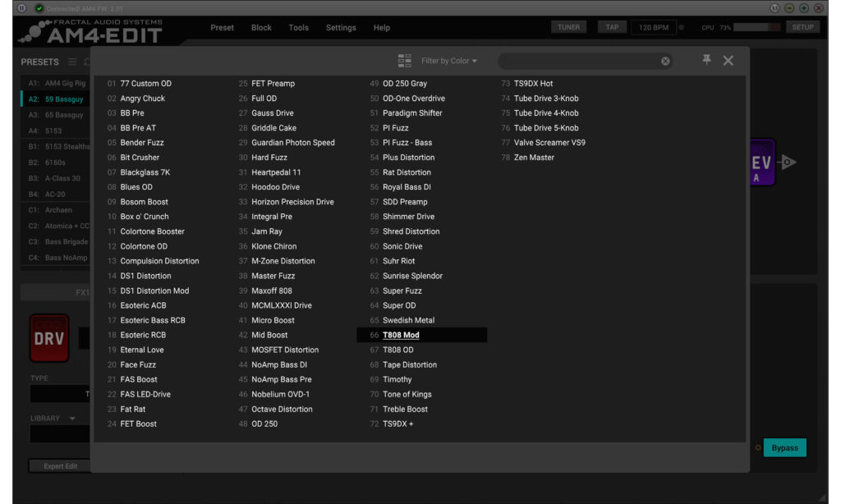The width and height of the screenshot is (841, 504).
Task: Choose FAS LED-Drive
Action: (x=145, y=394)
